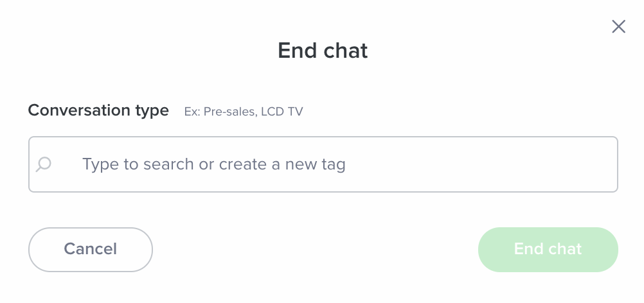
Task: Click the empty area inside the tag box
Action: coord(481,164)
